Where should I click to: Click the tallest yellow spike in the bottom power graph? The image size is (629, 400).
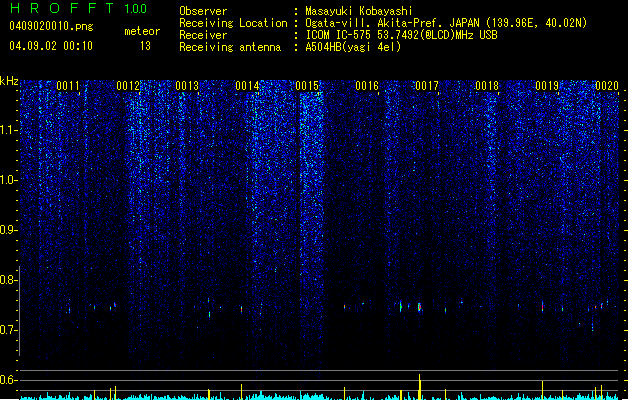[420, 387]
